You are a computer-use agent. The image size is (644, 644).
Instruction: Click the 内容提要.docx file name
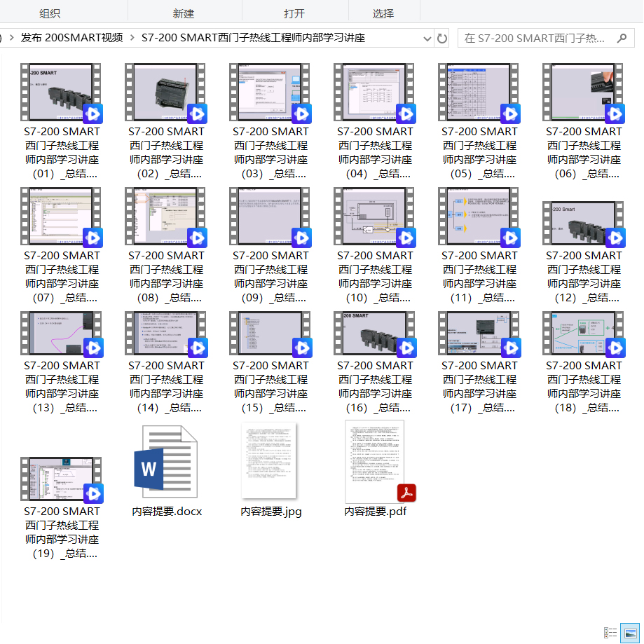(167, 512)
